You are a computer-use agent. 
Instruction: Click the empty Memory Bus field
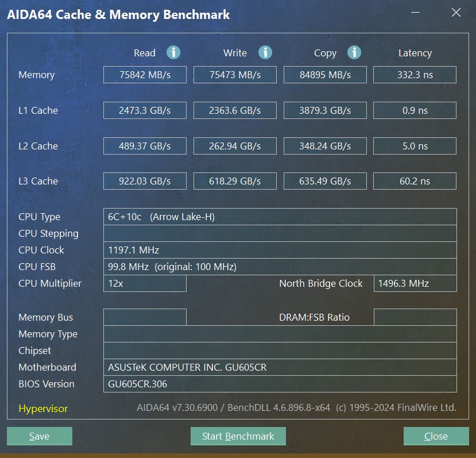145,317
